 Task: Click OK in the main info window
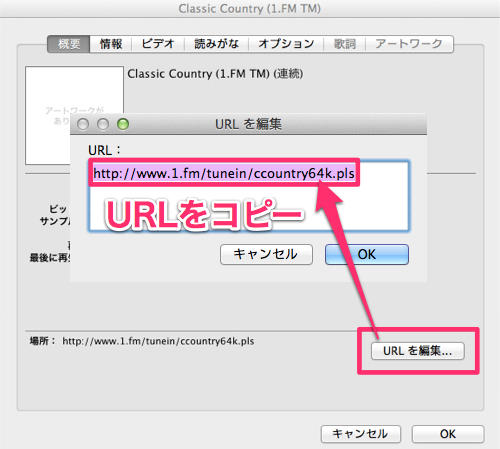(448, 434)
